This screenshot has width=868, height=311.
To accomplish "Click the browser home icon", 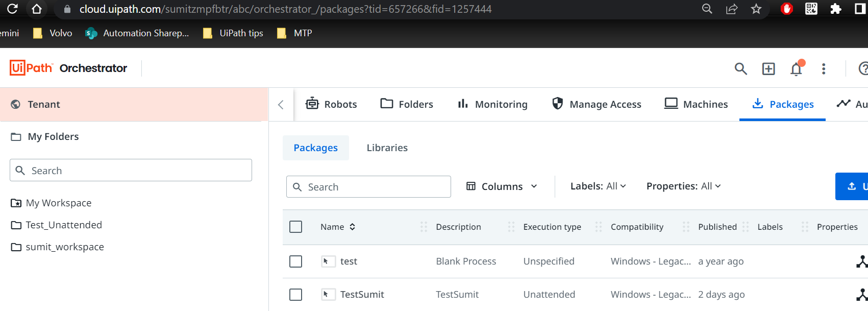I will (x=37, y=9).
